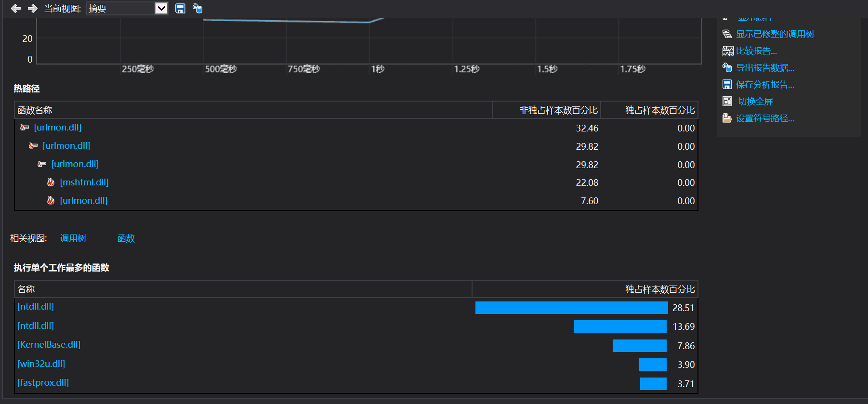This screenshot has width=868, height=404.
Task: Click the 500毫秒 timeline axis label
Action: tap(221, 69)
